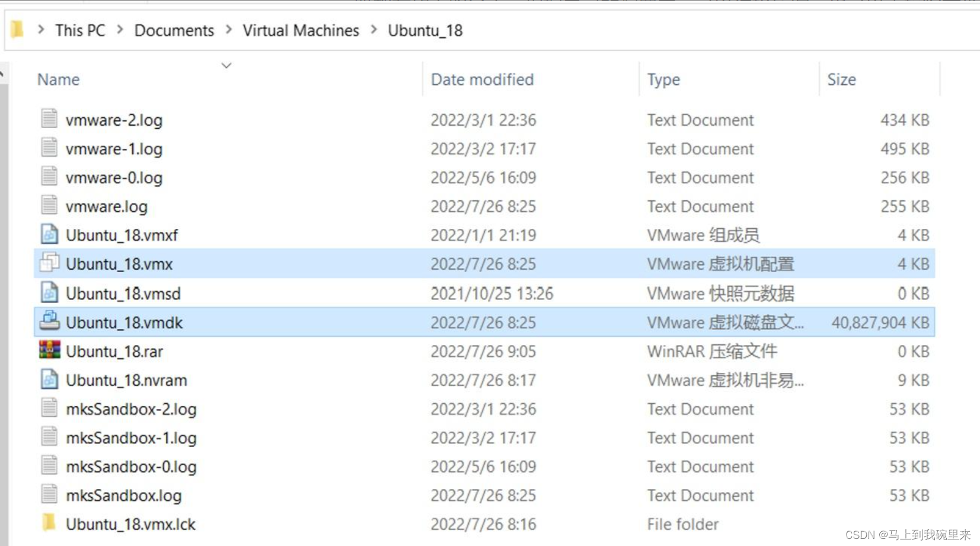Click the 256 KB size cell
This screenshot has height=546, width=980.
click(905, 178)
